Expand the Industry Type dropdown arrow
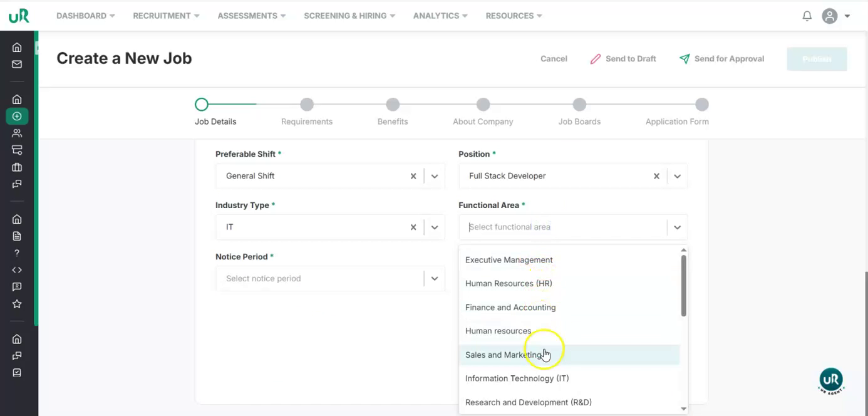 coord(435,227)
